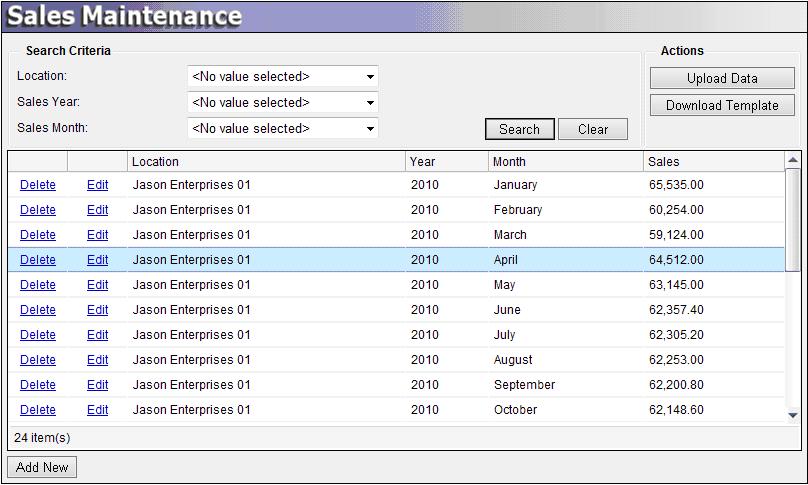Click the Upload Data button

coord(722,78)
